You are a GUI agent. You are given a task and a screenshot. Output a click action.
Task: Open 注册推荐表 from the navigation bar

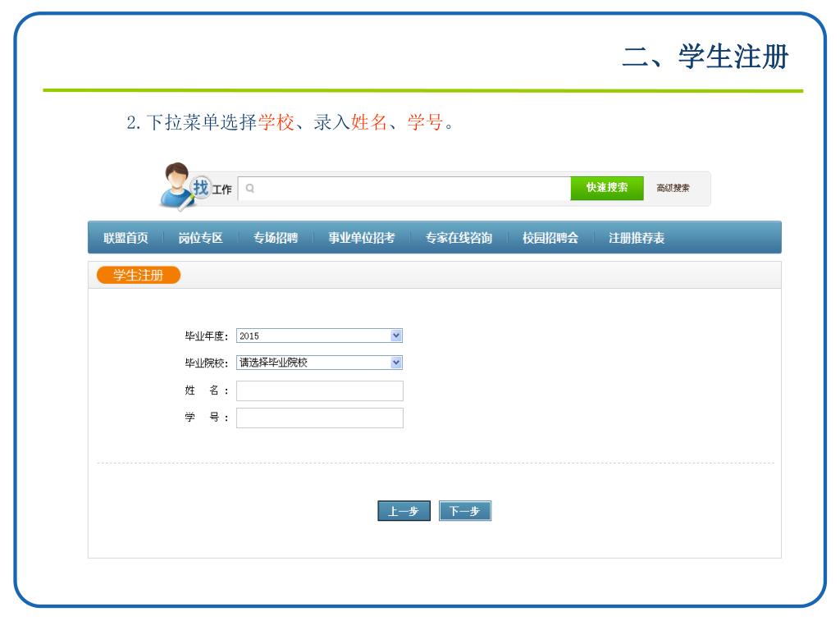637,238
